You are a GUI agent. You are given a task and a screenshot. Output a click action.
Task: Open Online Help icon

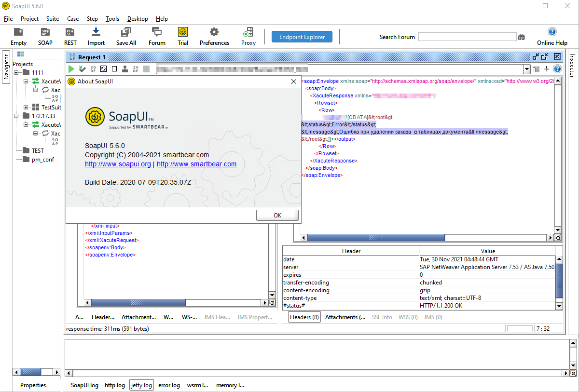pyautogui.click(x=552, y=32)
